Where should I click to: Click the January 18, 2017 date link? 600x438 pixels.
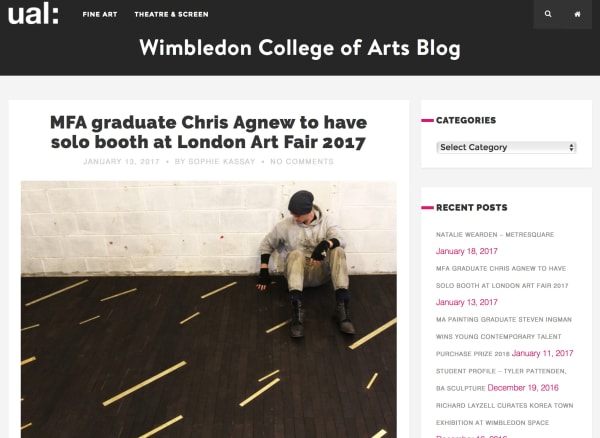pyautogui.click(x=466, y=251)
